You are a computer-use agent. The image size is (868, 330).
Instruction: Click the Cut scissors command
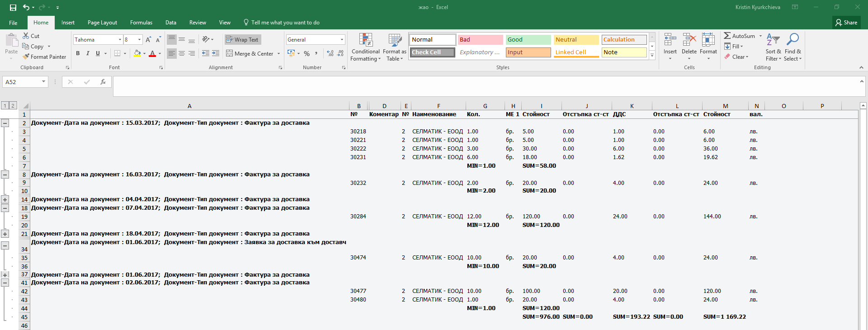[31, 36]
